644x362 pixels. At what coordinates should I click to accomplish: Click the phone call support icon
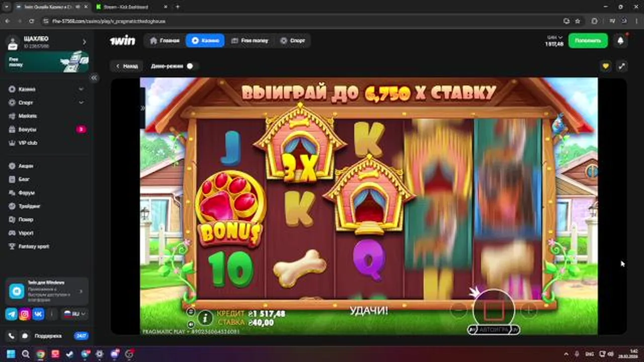(x=12, y=336)
